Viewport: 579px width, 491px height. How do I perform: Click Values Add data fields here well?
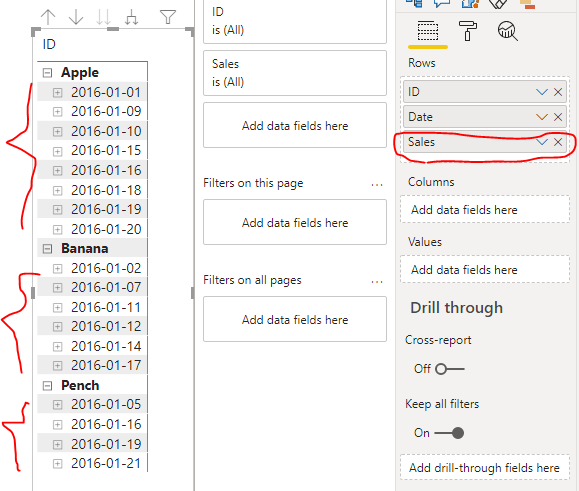pyautogui.click(x=485, y=269)
